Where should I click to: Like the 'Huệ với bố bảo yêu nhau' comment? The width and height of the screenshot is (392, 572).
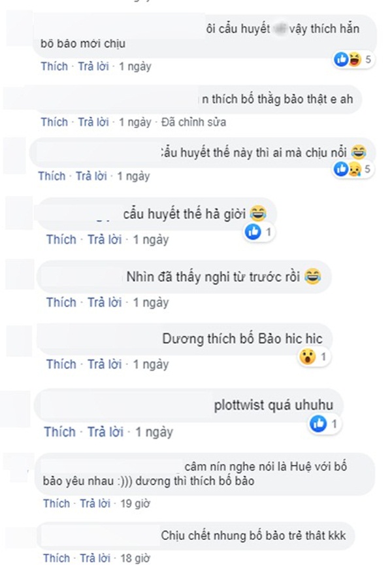(x=57, y=503)
